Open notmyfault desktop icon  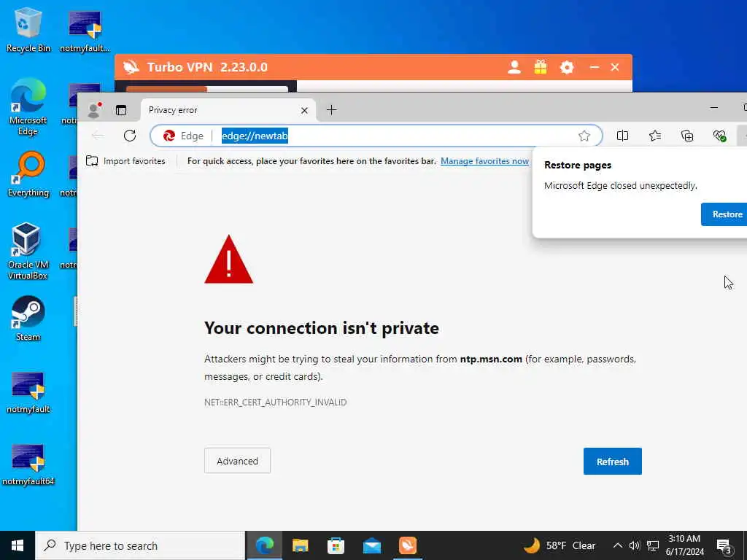28,392
